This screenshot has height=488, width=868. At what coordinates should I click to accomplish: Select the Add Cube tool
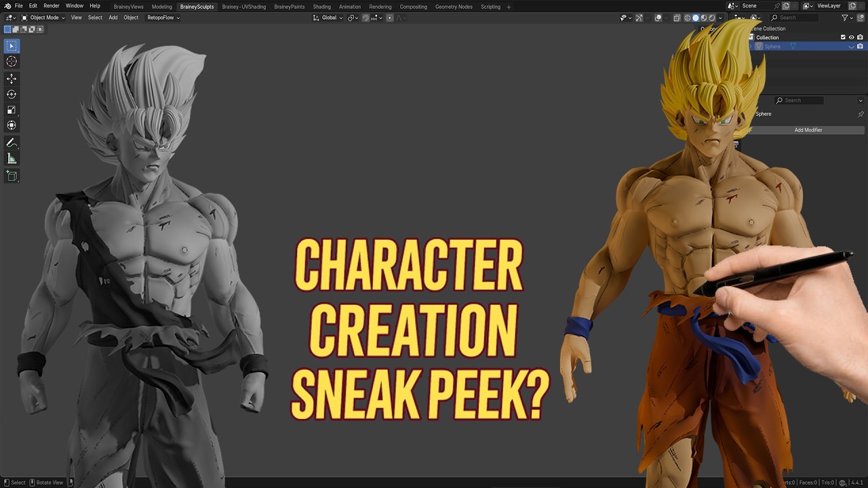click(12, 176)
